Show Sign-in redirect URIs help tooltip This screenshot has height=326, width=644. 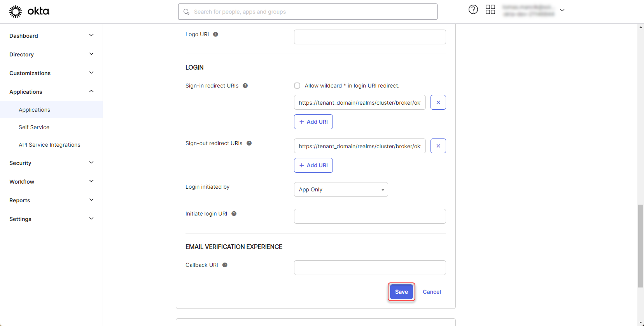point(245,86)
